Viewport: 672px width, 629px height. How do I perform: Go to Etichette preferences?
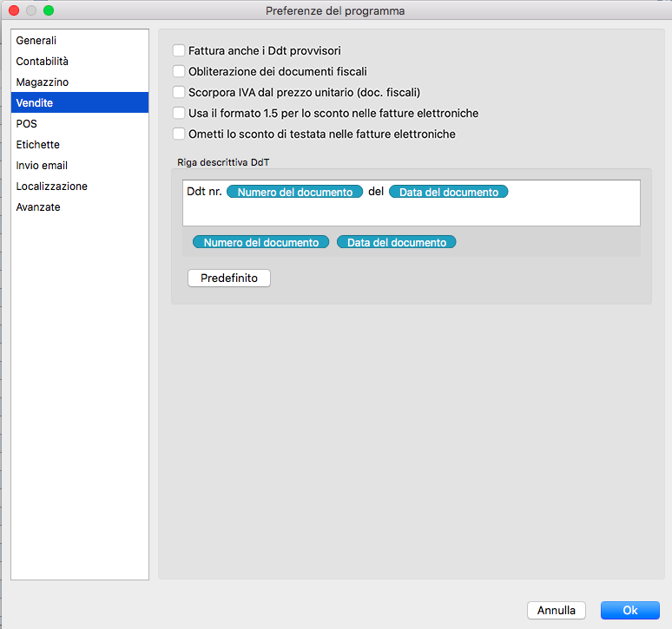[38, 145]
